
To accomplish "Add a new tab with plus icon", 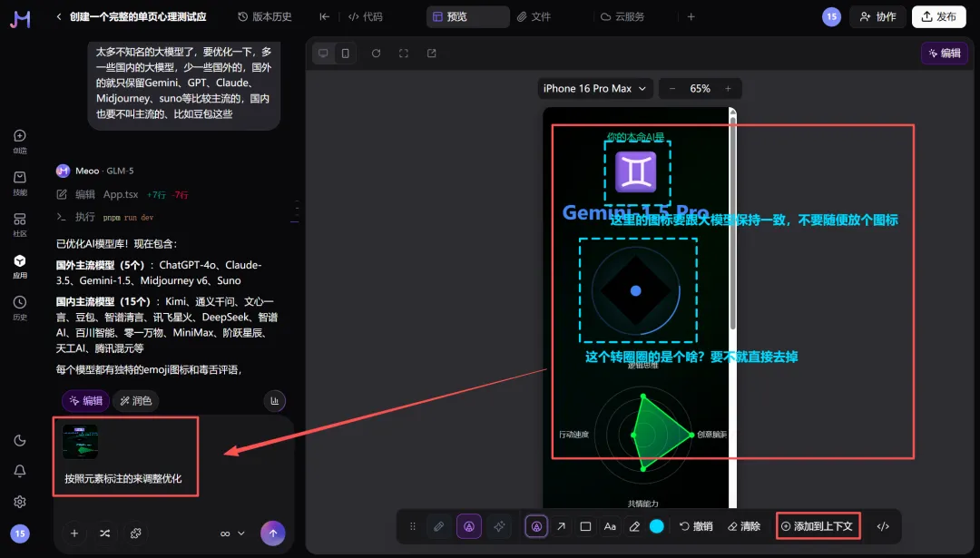I will (x=691, y=17).
